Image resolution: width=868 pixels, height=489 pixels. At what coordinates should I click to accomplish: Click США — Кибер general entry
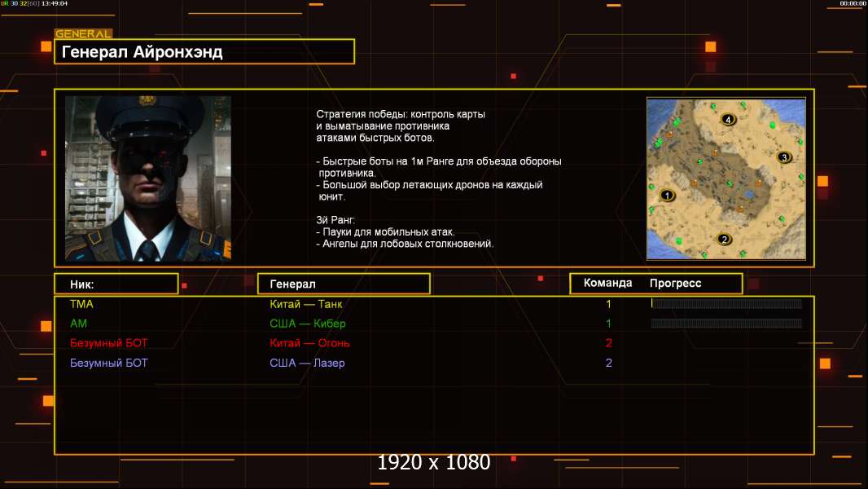(x=308, y=324)
